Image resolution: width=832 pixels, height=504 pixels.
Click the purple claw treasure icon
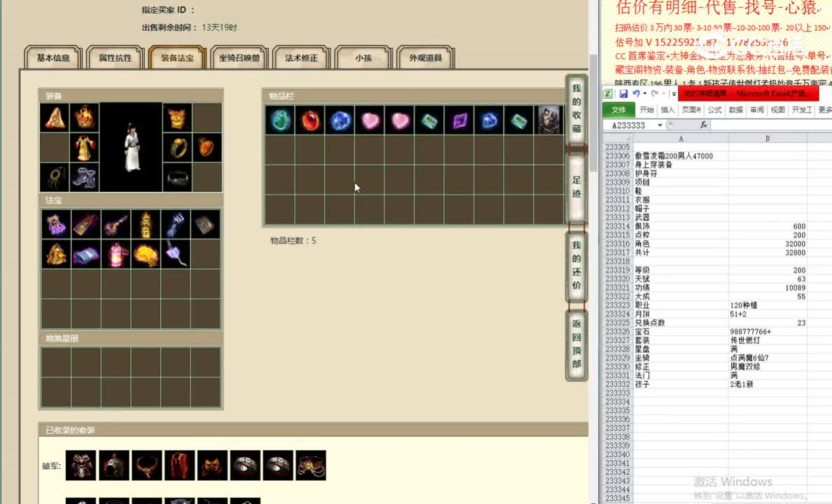[x=56, y=225]
